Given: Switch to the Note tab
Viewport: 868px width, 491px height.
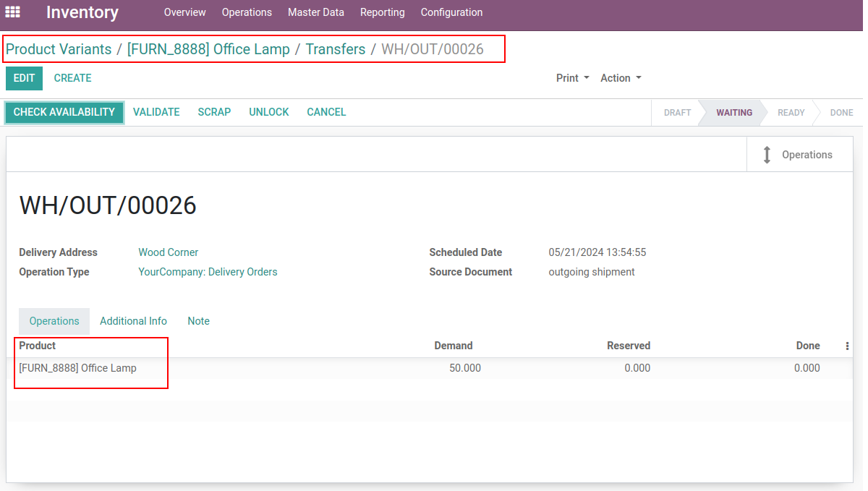Looking at the screenshot, I should tap(198, 321).
